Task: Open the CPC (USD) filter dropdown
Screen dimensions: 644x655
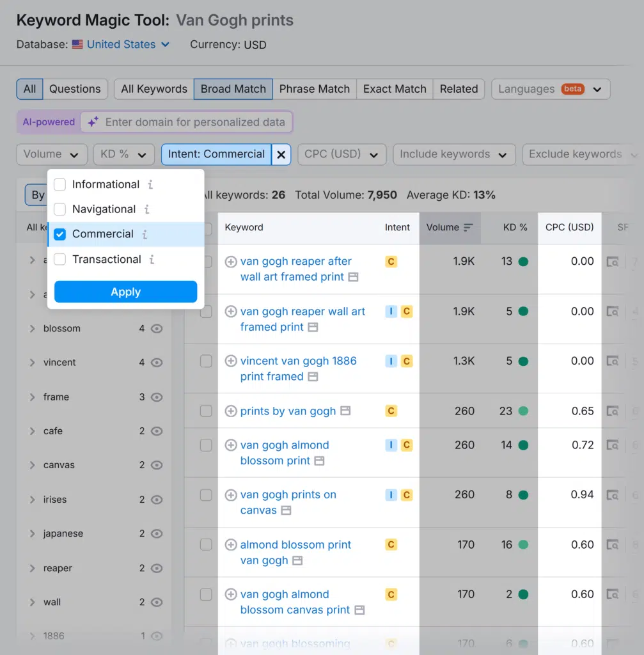Action: click(x=342, y=154)
